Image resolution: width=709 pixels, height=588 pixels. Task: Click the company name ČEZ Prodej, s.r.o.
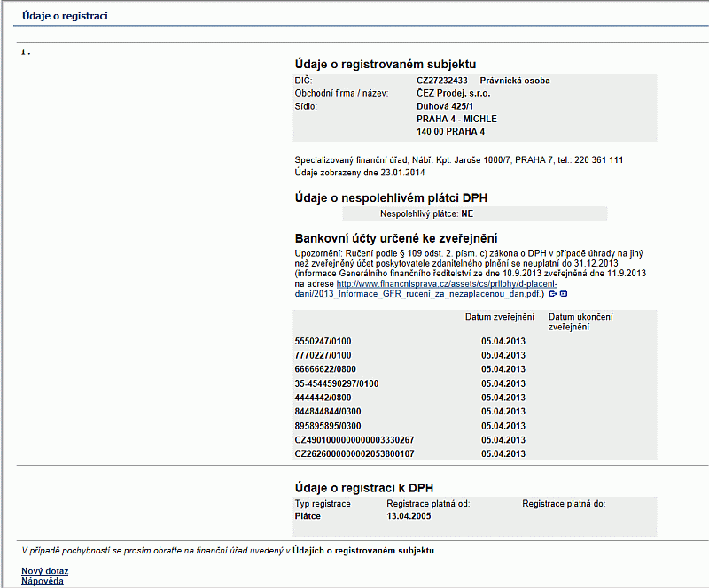(453, 93)
